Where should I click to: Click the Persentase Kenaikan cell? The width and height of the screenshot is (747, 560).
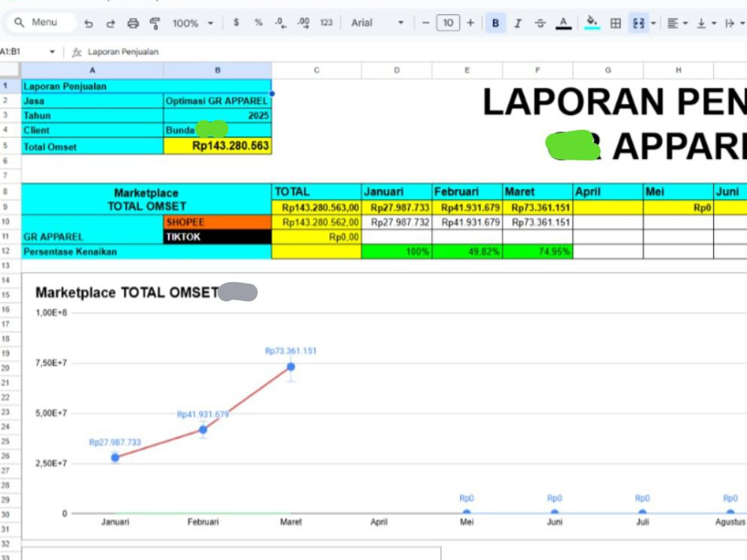pyautogui.click(x=146, y=252)
